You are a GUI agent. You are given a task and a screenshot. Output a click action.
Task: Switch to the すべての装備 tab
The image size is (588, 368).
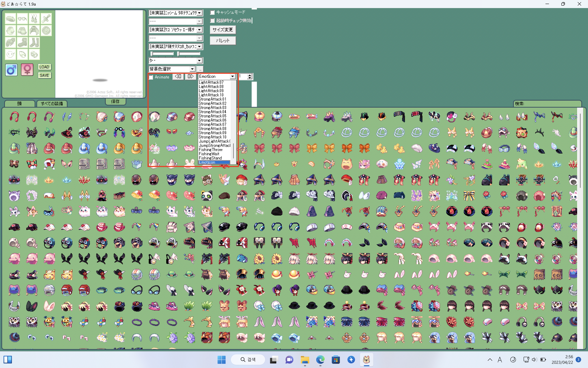pyautogui.click(x=52, y=104)
